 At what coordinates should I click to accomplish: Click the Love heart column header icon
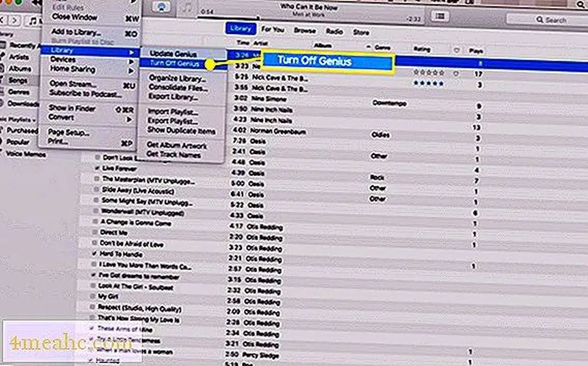point(457,50)
